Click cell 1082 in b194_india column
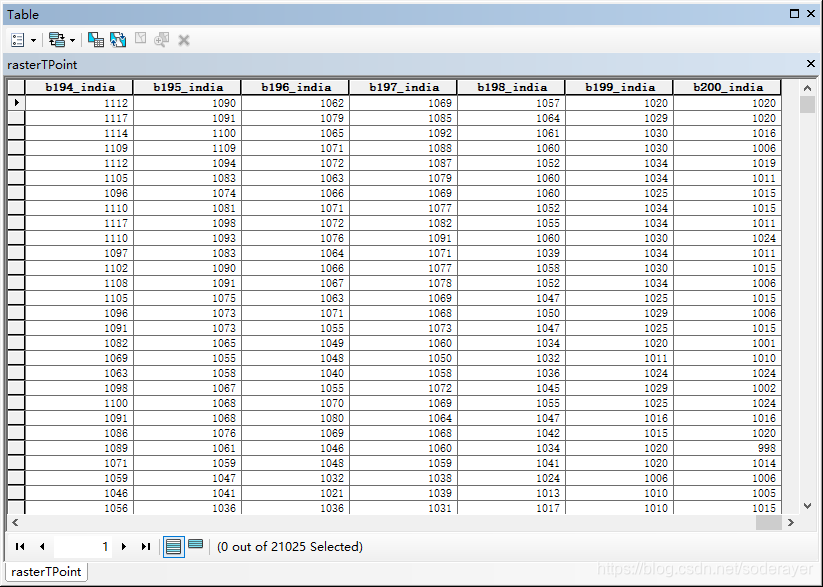 (79, 343)
